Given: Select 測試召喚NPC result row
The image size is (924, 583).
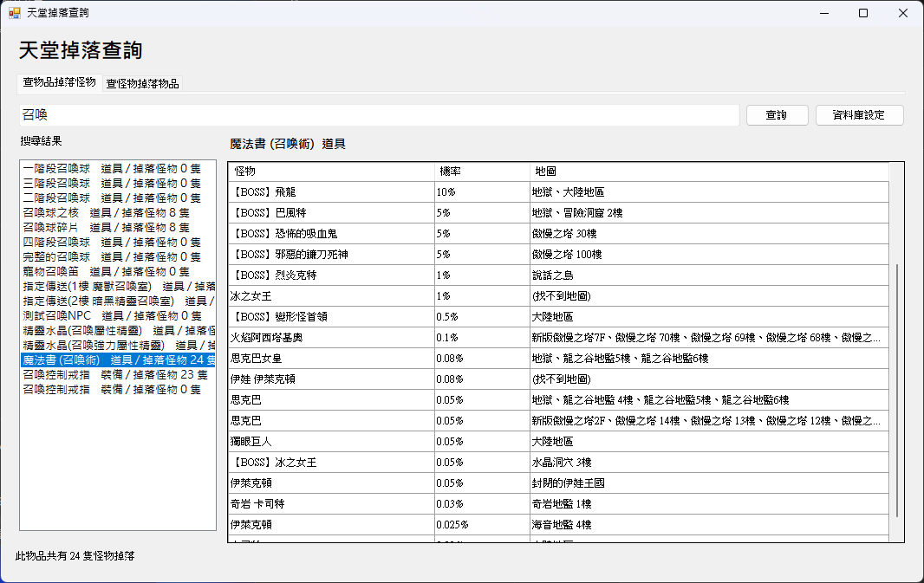Looking at the screenshot, I should click(118, 315).
